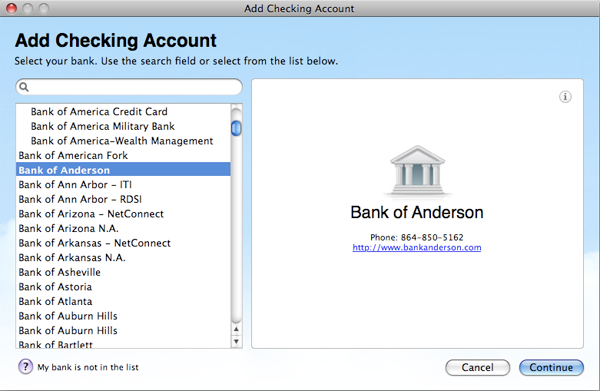600x391 pixels.
Task: Click the magnifying glass search icon
Action: coord(24,87)
